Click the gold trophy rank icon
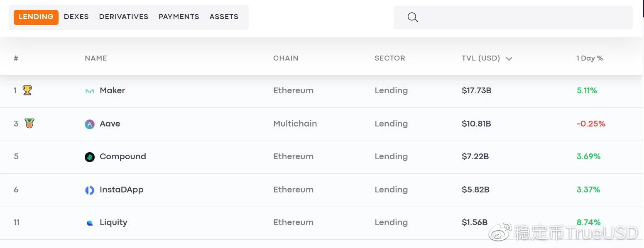644x248 pixels. point(27,90)
